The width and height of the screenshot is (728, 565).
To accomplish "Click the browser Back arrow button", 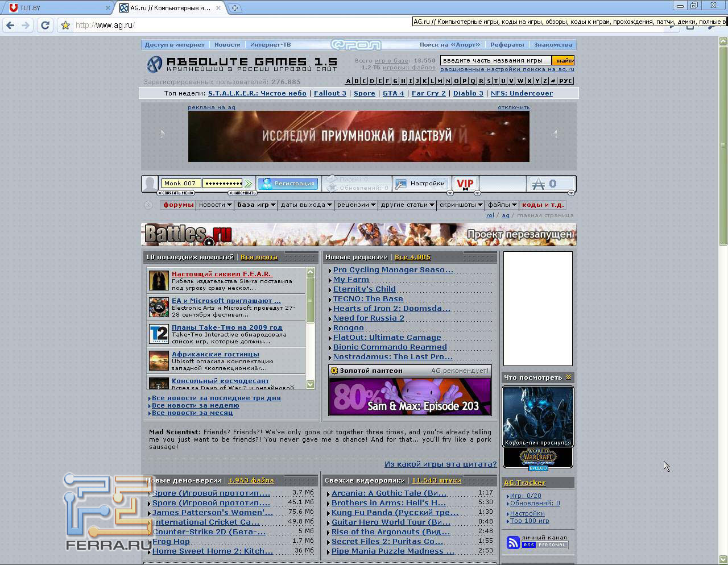I will pos(10,25).
